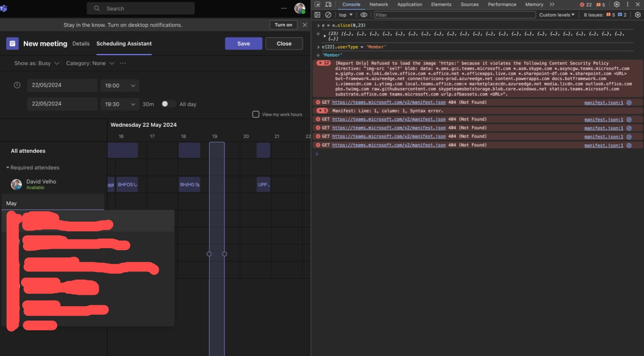The width and height of the screenshot is (644, 356).
Task: Open the Teams more options ellipsis
Action: 284,8
